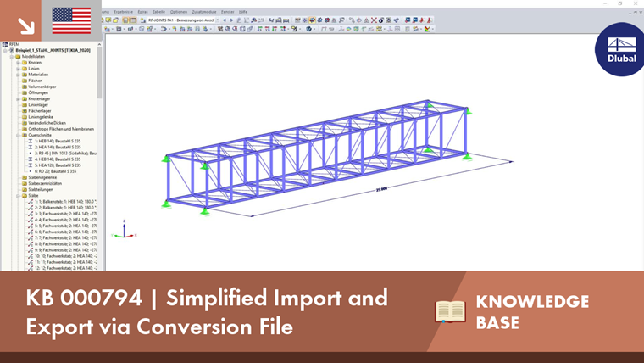Viewport: 644px width, 363px height.
Task: Open the Ergebnisse menu
Action: coord(123,12)
